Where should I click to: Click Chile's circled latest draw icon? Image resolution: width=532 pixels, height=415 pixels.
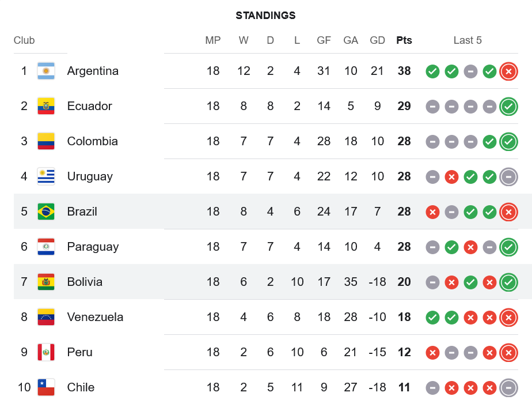[x=508, y=388]
